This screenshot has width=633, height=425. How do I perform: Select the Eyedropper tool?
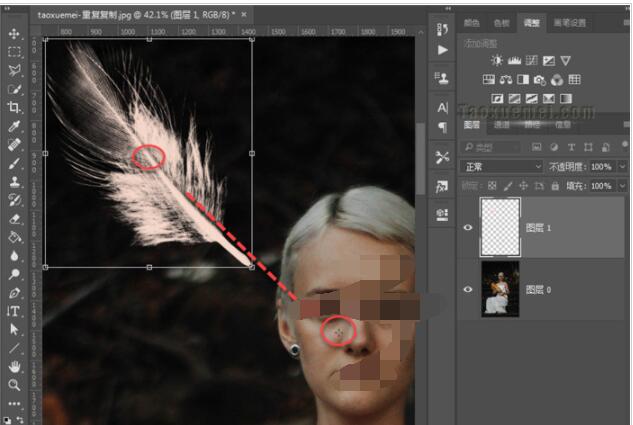tap(14, 126)
